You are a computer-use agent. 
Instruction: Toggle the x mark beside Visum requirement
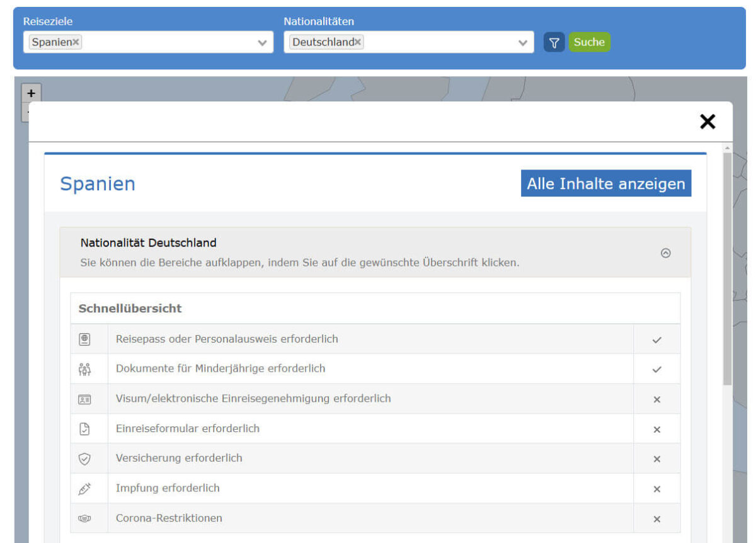coord(657,399)
